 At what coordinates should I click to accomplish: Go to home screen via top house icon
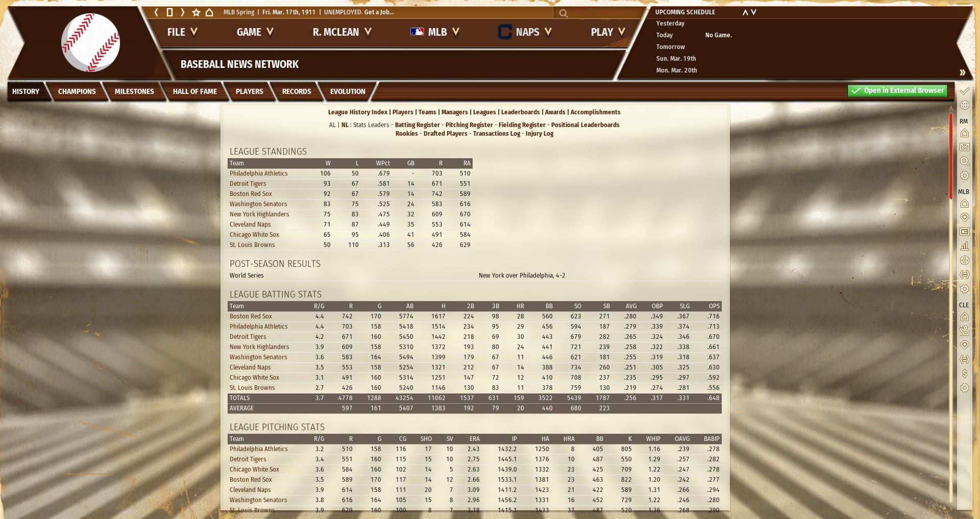coord(209,12)
